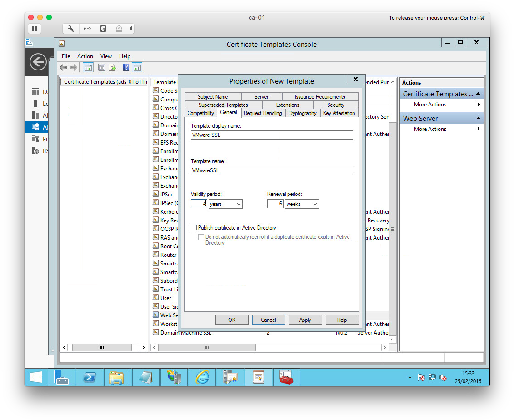Expand More Actions under Certificate Templates
The image size is (514, 420).
(x=441, y=104)
